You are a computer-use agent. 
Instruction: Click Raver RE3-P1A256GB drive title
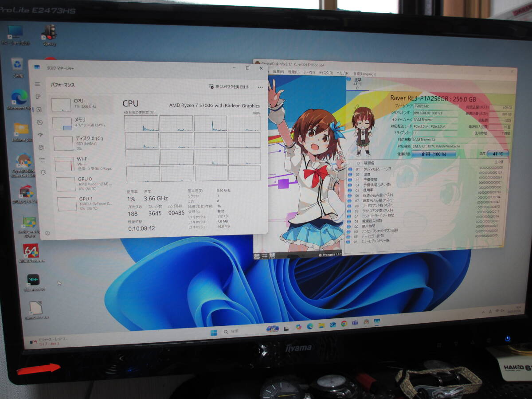coord(433,99)
